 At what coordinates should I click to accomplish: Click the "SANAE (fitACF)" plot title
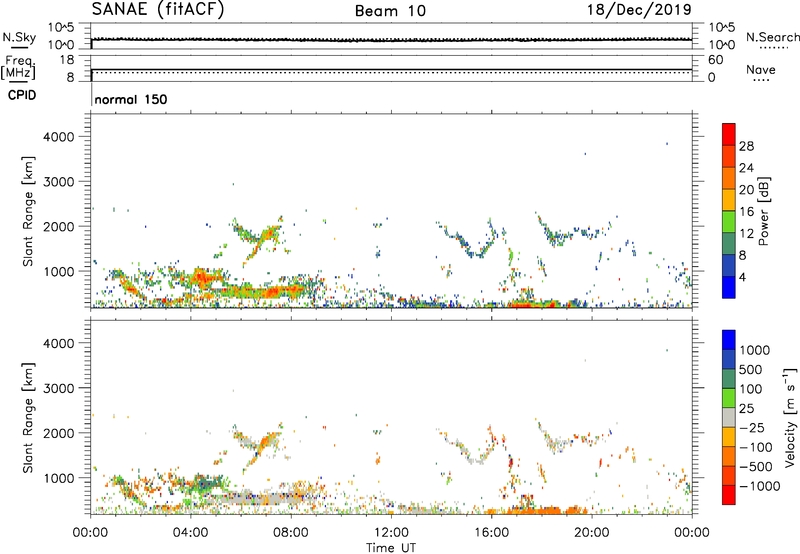point(158,9)
